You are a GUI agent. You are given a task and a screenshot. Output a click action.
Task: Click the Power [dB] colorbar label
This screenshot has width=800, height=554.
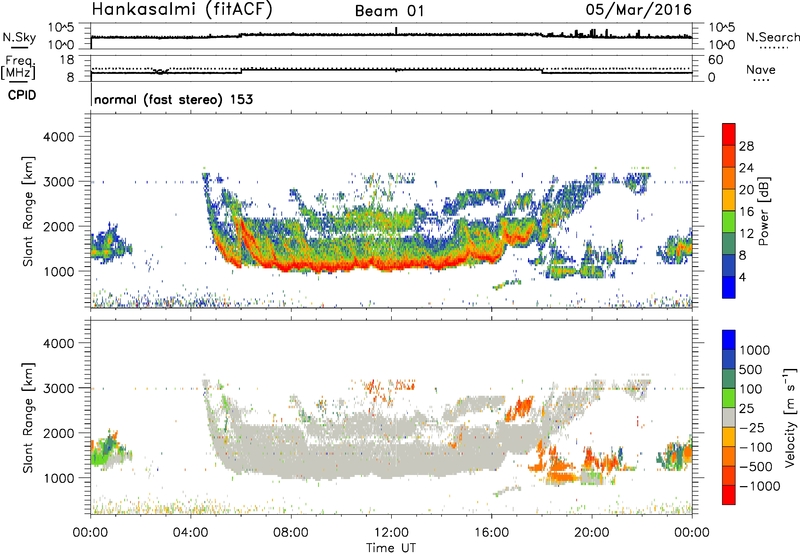763,211
